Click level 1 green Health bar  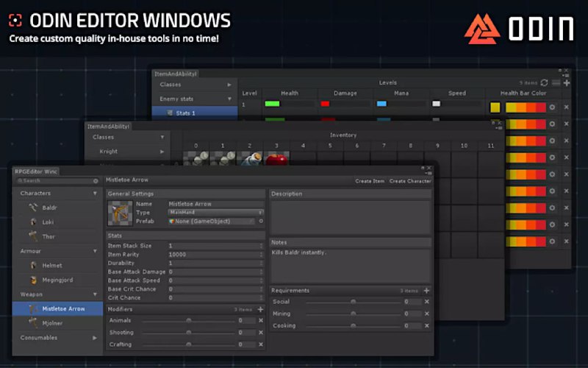[x=272, y=104]
